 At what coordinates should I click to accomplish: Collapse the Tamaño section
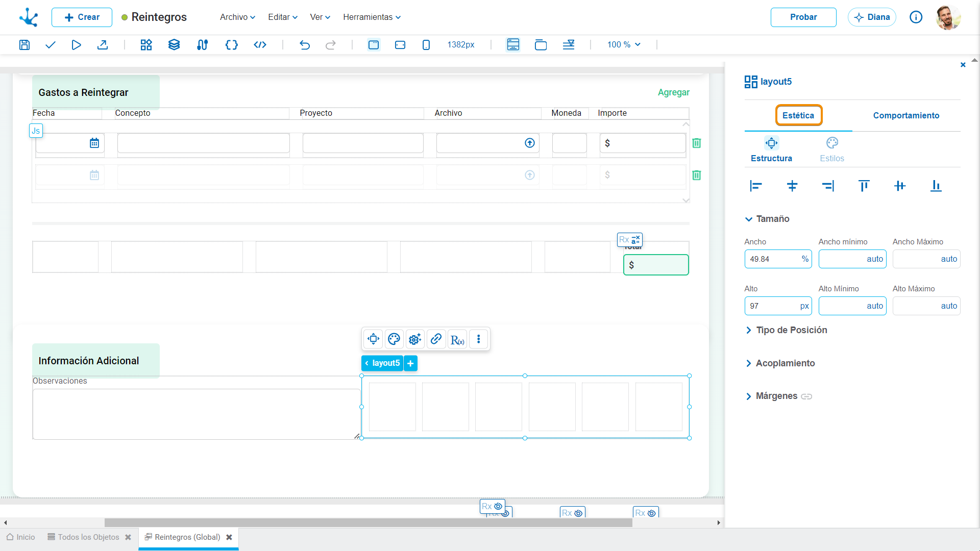(x=767, y=219)
